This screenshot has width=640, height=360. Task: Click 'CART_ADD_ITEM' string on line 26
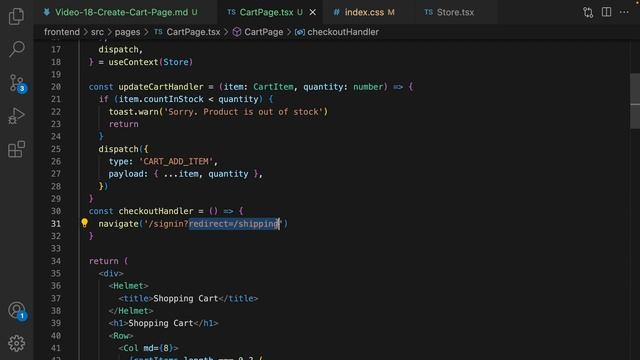point(176,162)
